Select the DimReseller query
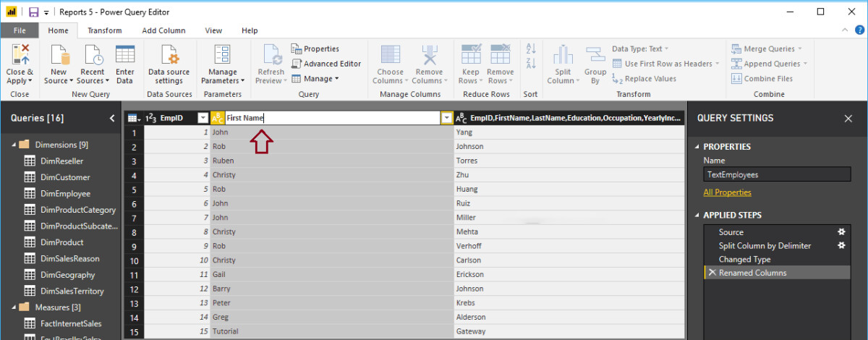Image resolution: width=868 pixels, height=340 pixels. coord(61,161)
